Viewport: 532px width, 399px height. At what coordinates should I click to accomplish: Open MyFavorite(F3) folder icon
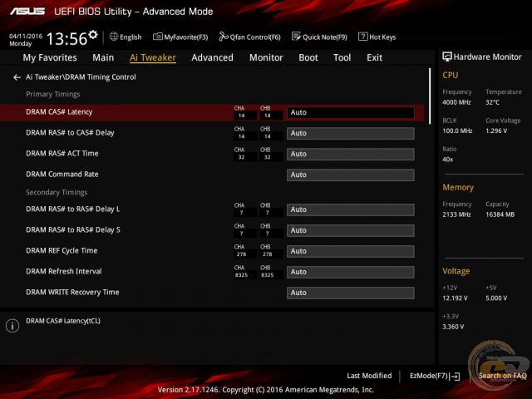158,37
